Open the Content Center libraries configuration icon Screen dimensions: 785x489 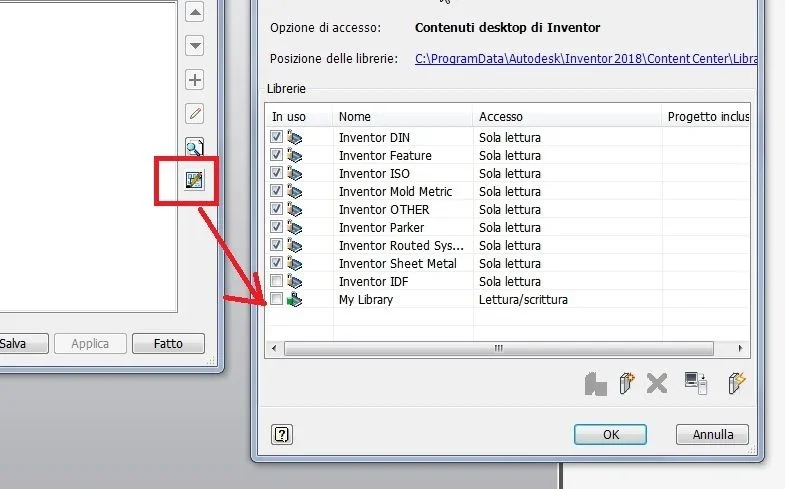[x=195, y=180]
